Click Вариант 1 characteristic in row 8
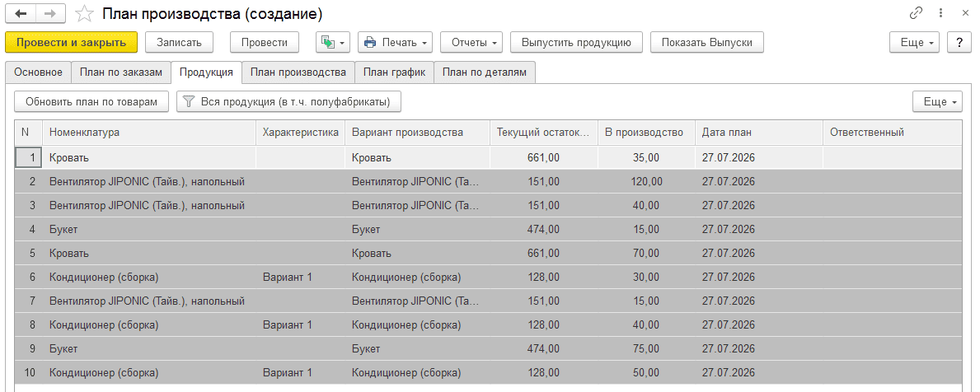 (x=301, y=325)
